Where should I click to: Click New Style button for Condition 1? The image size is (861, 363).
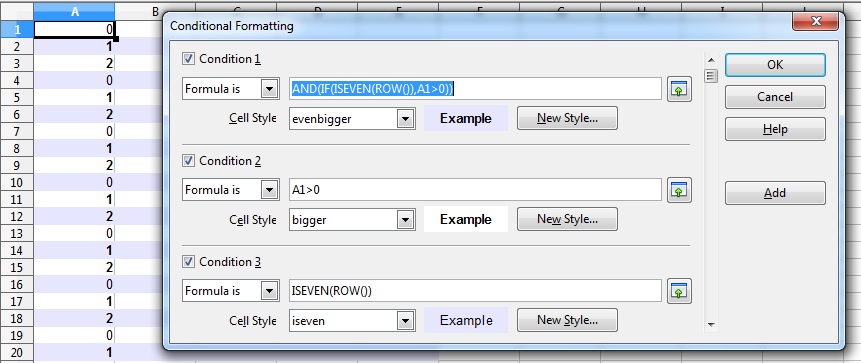click(567, 118)
